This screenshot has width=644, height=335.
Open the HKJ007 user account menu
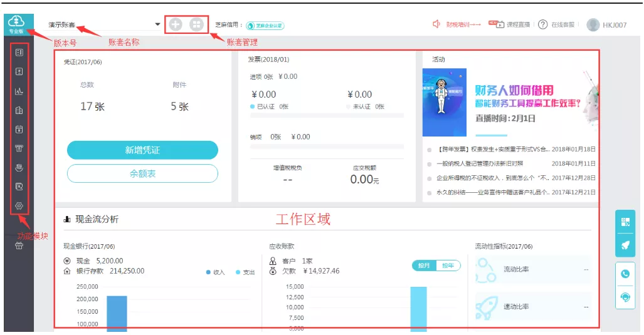606,25
